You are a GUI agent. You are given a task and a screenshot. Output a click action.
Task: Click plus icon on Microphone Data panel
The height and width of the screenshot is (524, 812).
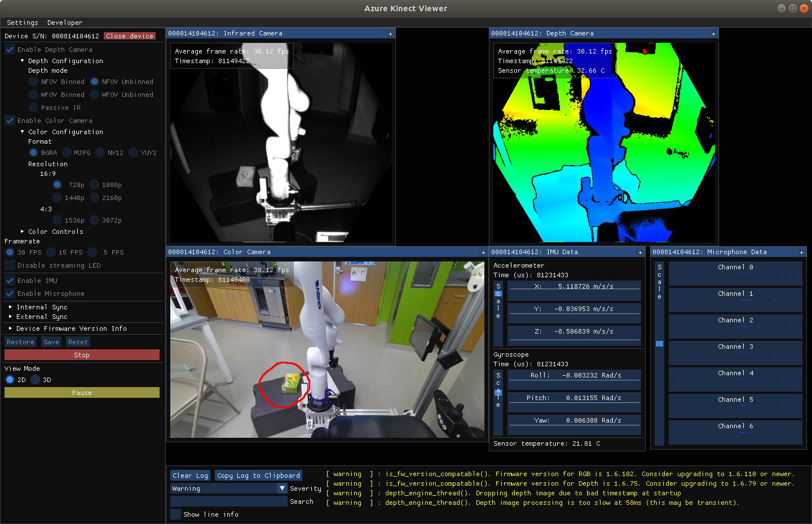(801, 252)
